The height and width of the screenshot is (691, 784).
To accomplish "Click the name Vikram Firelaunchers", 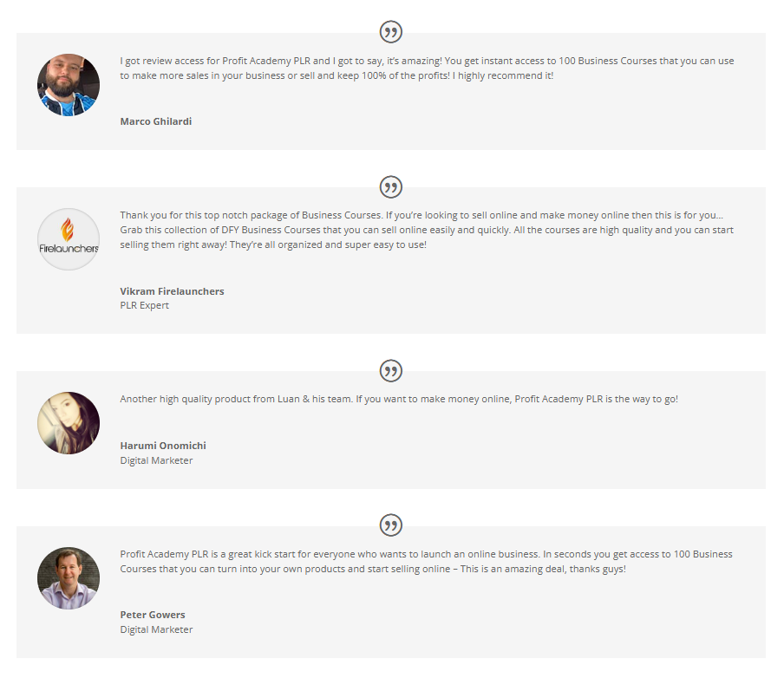I will click(172, 291).
